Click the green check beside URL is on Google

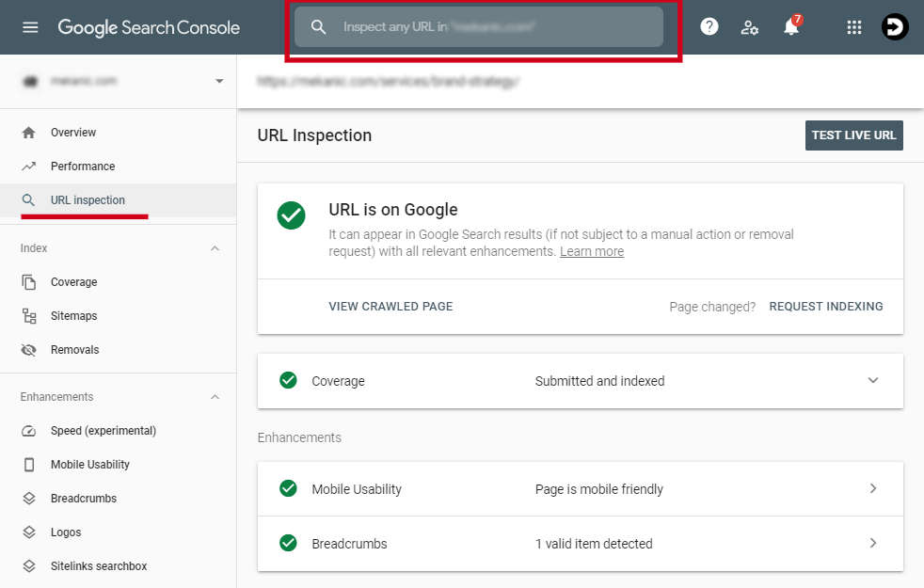pyautogui.click(x=291, y=215)
